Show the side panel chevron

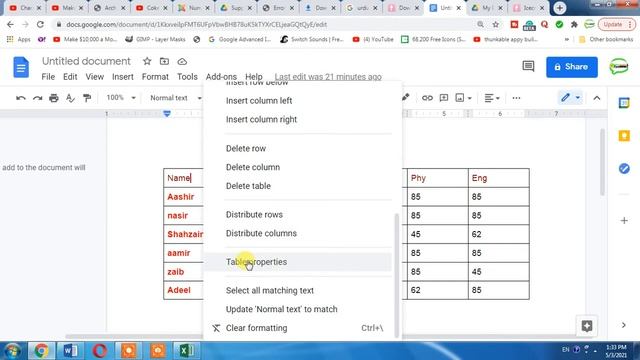point(624,325)
